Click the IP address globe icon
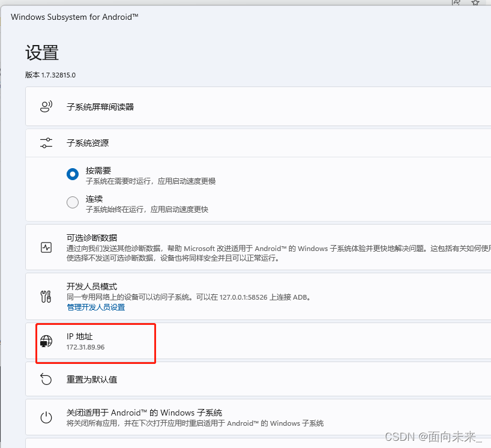The image size is (491, 448). (x=46, y=341)
